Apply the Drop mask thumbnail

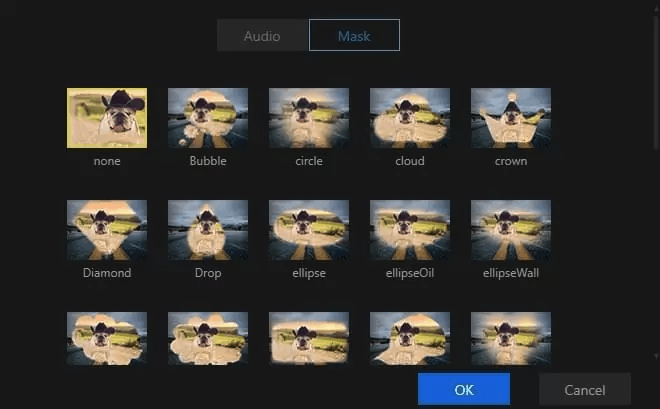pos(208,230)
